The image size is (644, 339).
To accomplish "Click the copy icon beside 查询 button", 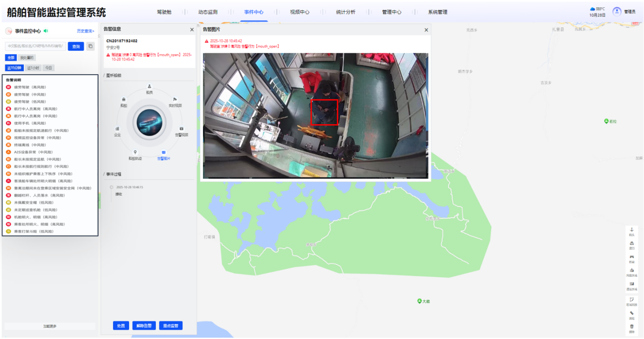I will (90, 47).
